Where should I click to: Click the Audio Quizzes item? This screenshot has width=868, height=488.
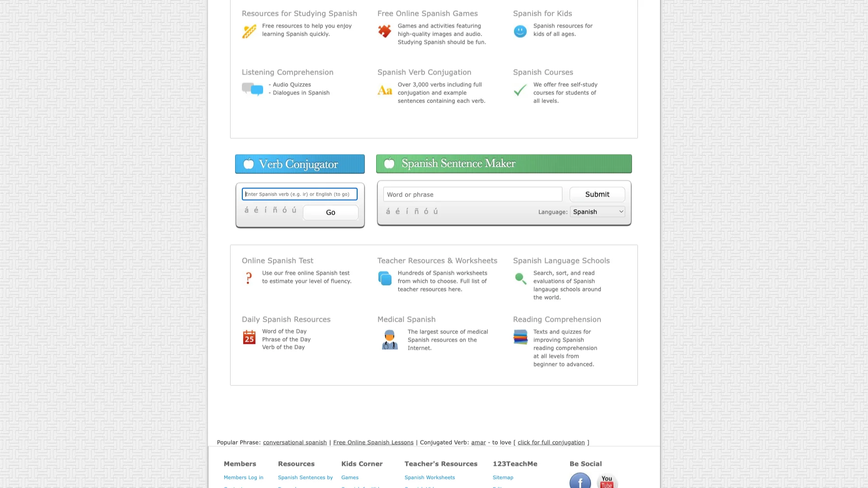[x=292, y=84]
